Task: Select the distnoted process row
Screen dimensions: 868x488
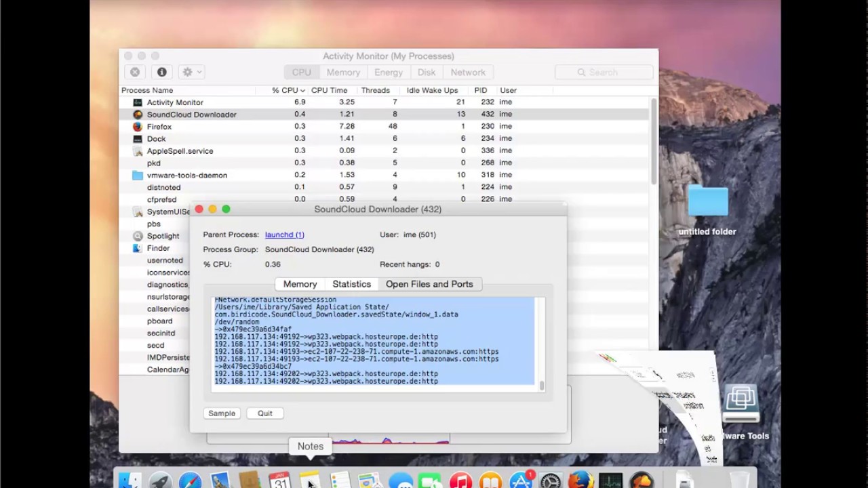Action: click(384, 187)
